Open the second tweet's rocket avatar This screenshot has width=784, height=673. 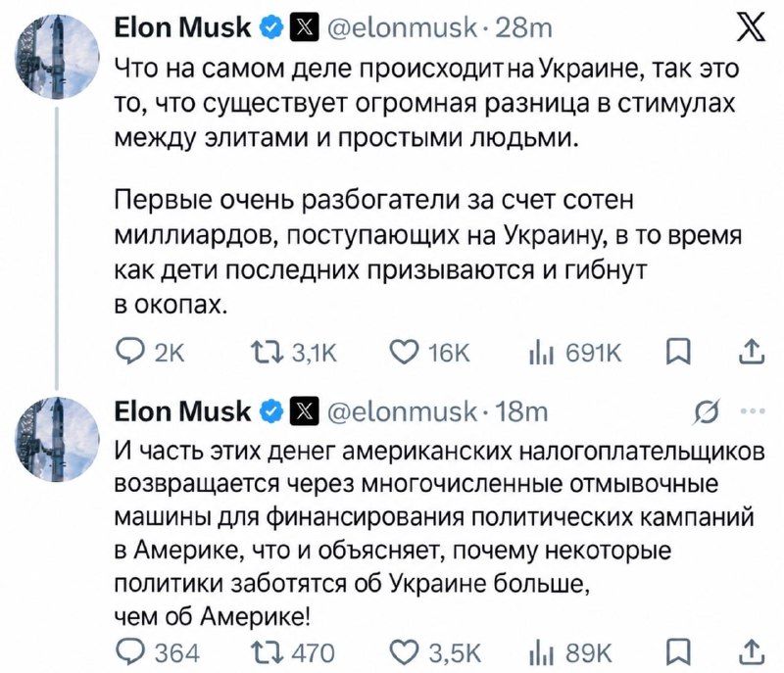[x=57, y=439]
